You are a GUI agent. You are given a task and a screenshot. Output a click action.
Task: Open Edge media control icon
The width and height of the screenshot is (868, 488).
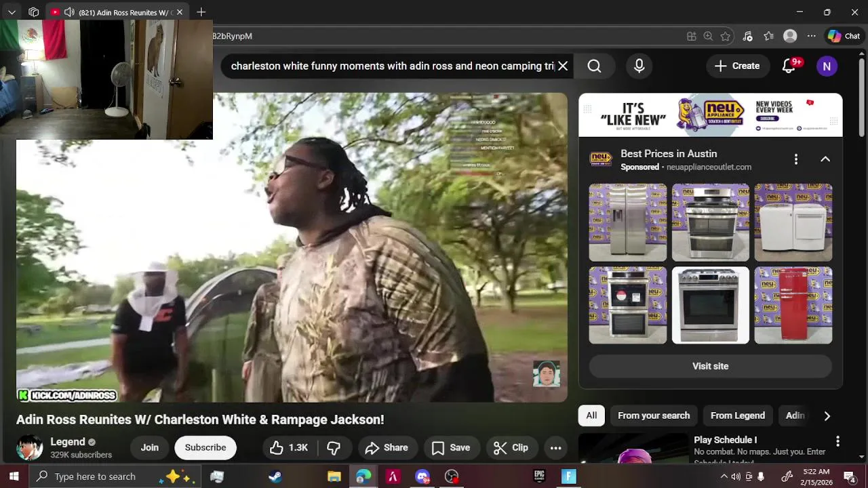[747, 36]
